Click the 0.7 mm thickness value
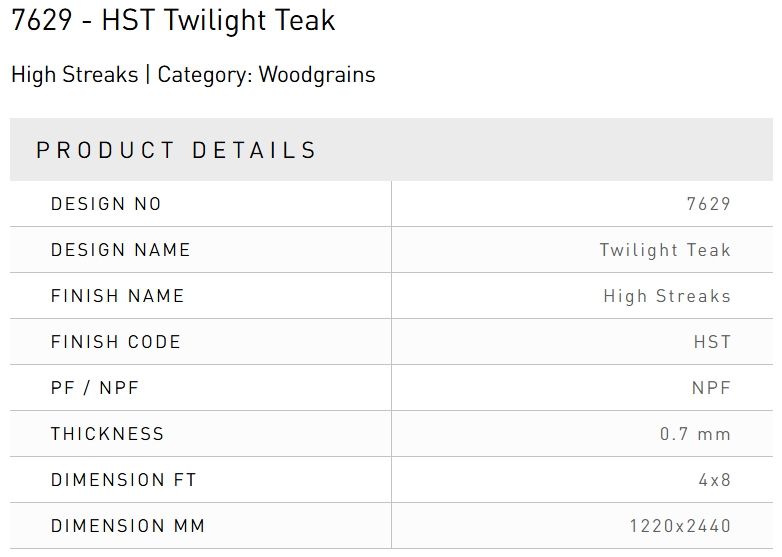Screen dimensions: 782x557 (x=695, y=434)
